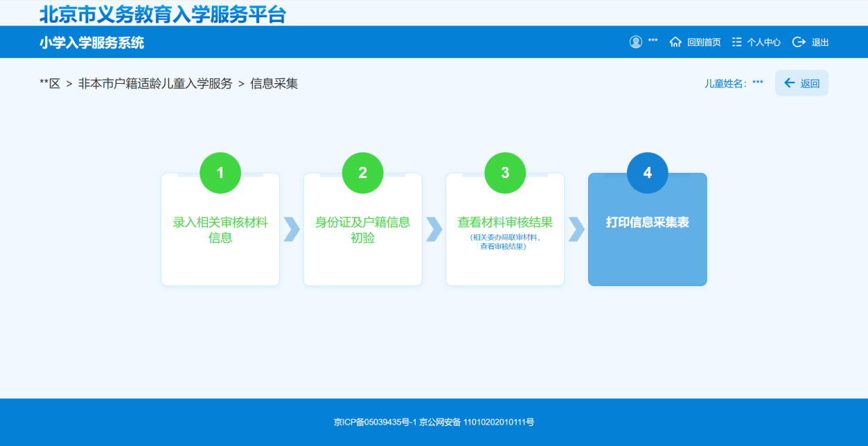The image size is (868, 446).
Task: Click the list icon beside 个人中心
Action: (736, 42)
